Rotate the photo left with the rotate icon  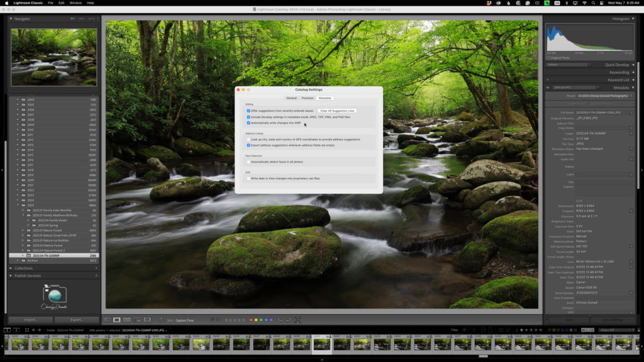(279, 320)
